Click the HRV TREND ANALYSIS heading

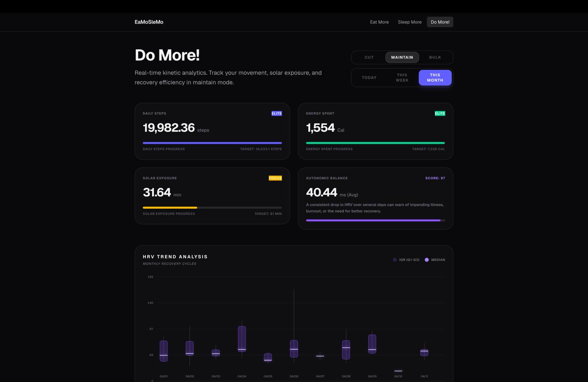175,257
